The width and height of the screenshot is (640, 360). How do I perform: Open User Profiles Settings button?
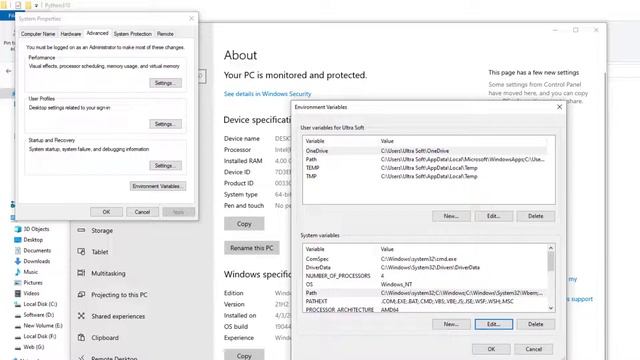(165, 124)
